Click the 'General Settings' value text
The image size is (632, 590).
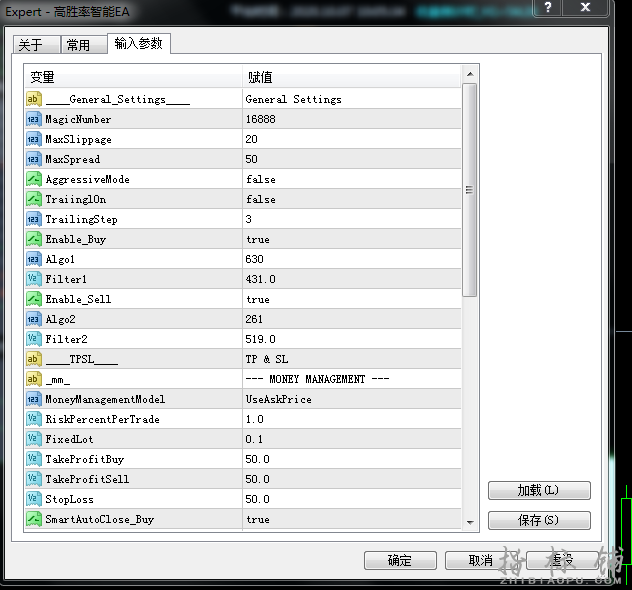tap(293, 99)
